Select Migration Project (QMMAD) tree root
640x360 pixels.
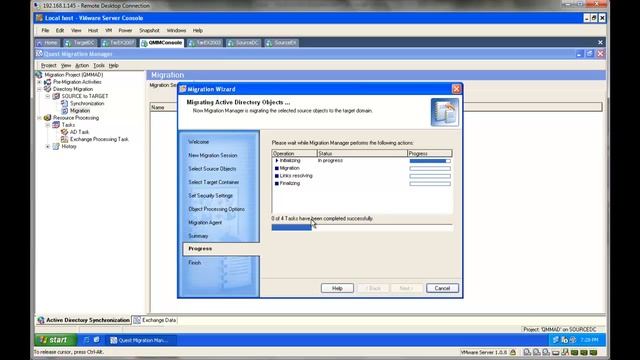tap(73, 75)
